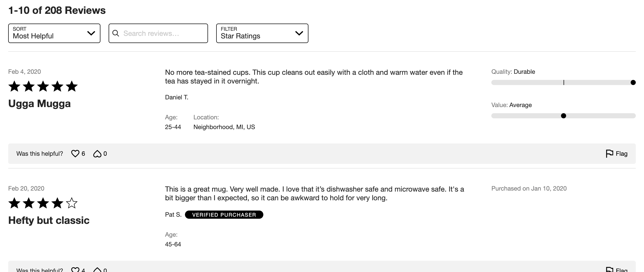
Task: Click the fifth star on Ugga Mugga rating
Action: pyautogui.click(x=72, y=86)
